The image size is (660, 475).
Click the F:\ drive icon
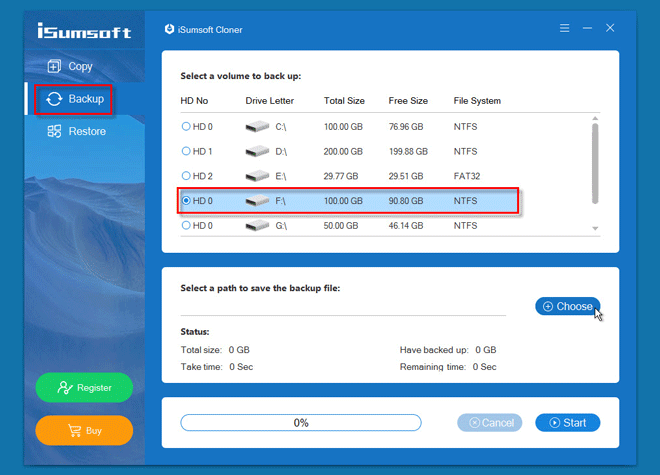coord(257,201)
